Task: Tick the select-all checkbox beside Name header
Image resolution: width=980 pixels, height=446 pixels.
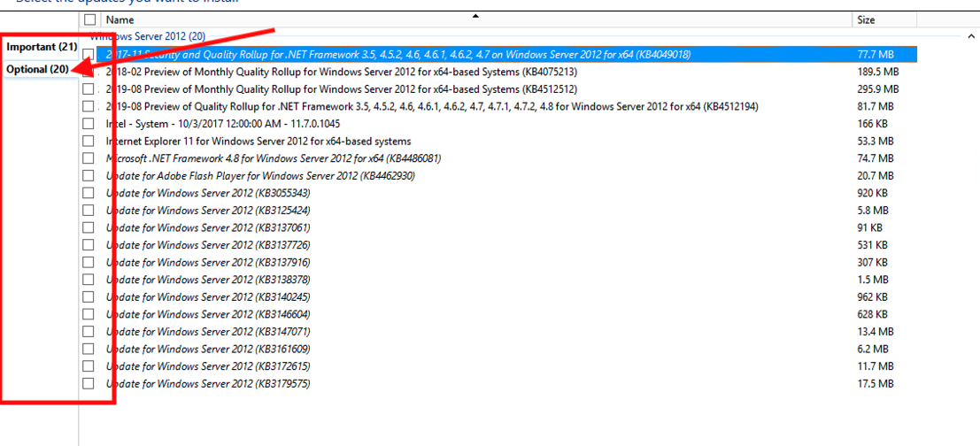Action: pyautogui.click(x=90, y=20)
